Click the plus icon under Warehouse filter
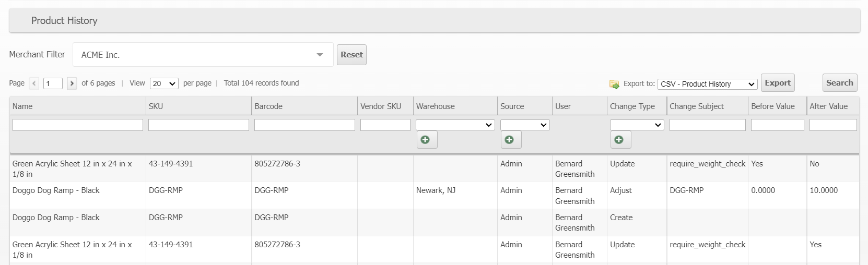 click(426, 140)
